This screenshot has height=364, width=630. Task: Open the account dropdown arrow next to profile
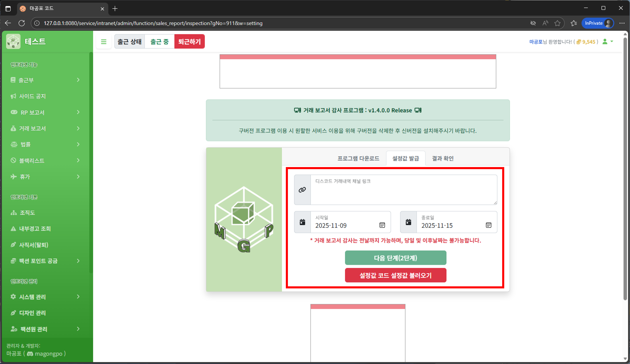tap(612, 42)
